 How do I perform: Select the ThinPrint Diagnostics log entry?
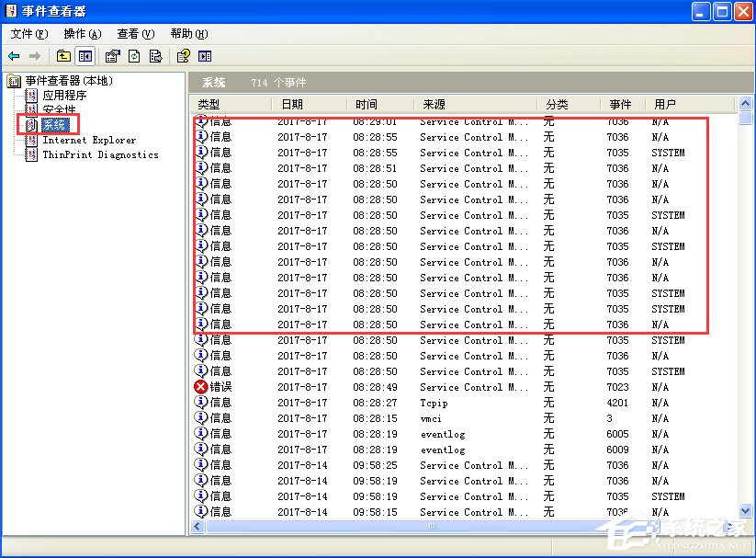coord(102,153)
